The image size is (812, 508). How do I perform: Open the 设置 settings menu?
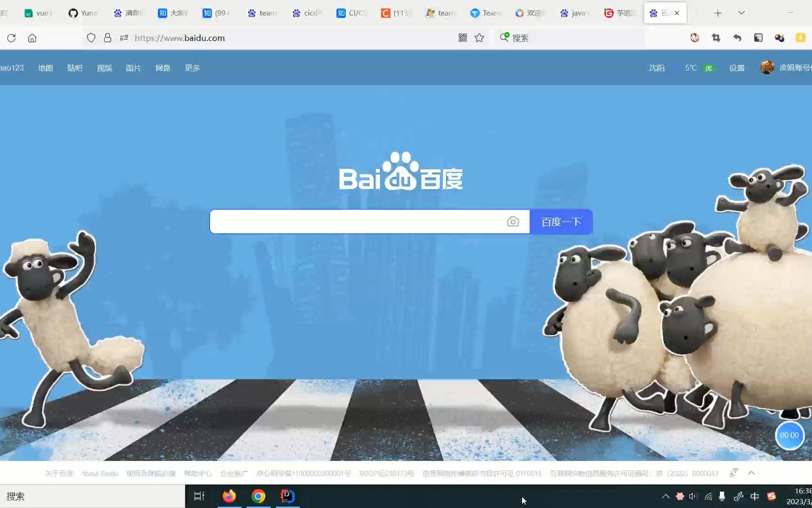click(x=737, y=68)
